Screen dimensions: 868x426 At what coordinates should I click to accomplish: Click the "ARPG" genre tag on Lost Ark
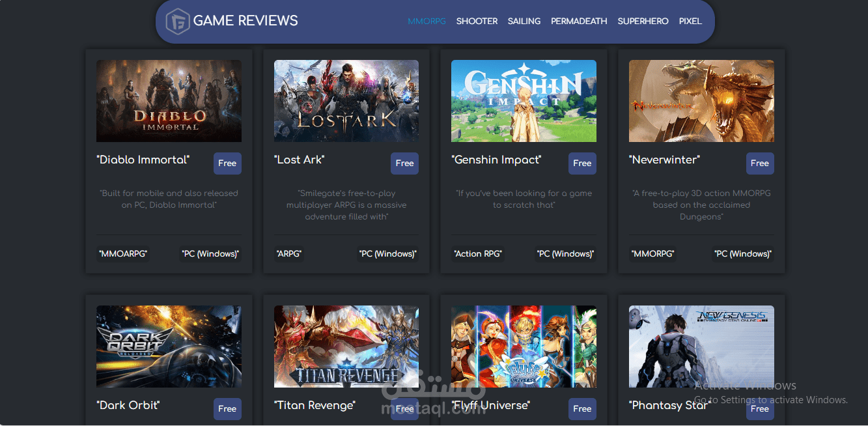pyautogui.click(x=289, y=254)
